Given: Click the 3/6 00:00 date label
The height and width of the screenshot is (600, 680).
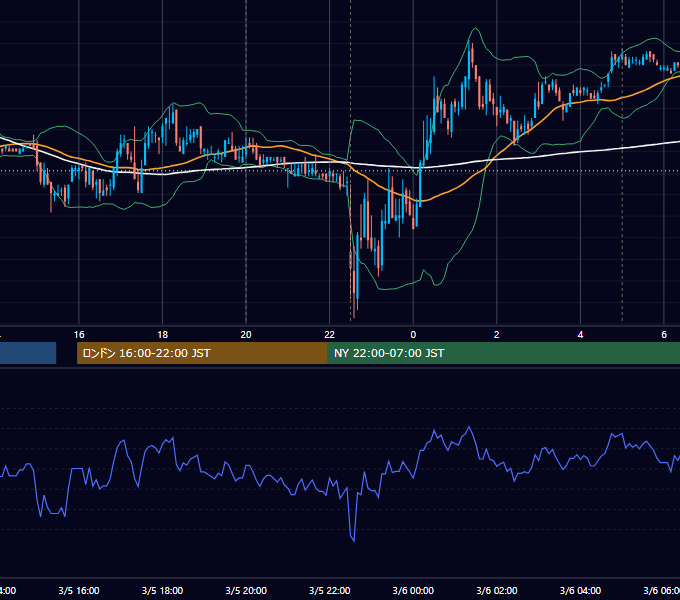Looking at the screenshot, I should pos(413,591).
